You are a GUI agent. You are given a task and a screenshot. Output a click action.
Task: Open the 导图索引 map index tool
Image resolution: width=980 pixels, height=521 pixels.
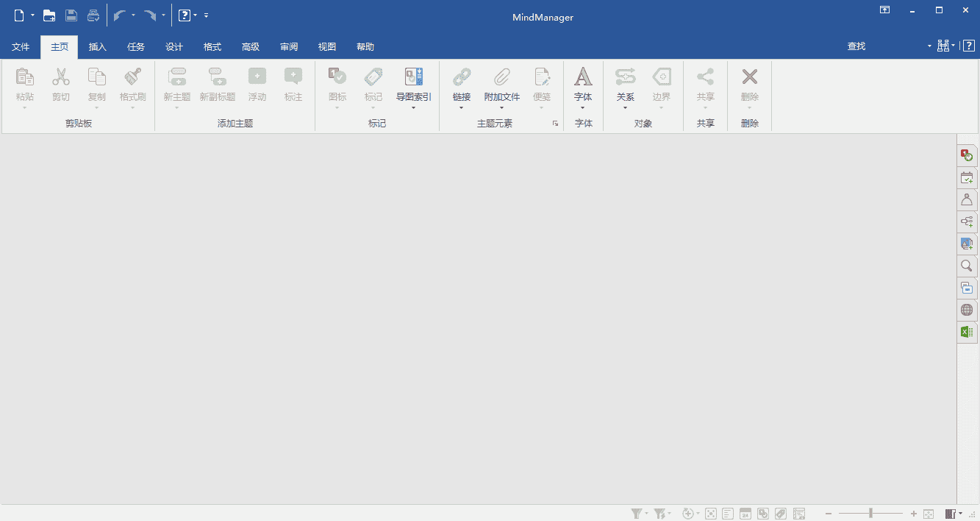pyautogui.click(x=413, y=77)
